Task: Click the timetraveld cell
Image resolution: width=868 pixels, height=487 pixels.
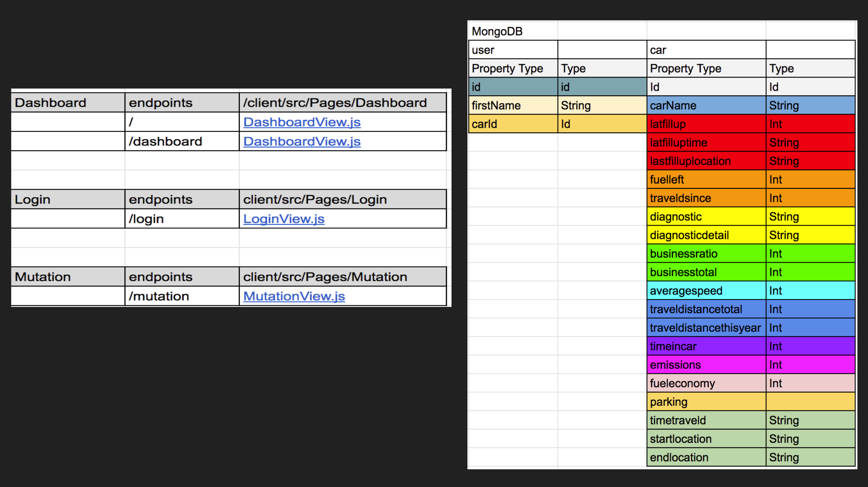Action: [706, 420]
